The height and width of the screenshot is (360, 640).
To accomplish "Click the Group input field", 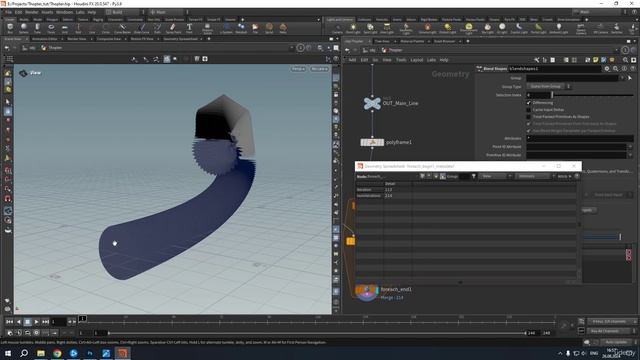I will tap(572, 78).
